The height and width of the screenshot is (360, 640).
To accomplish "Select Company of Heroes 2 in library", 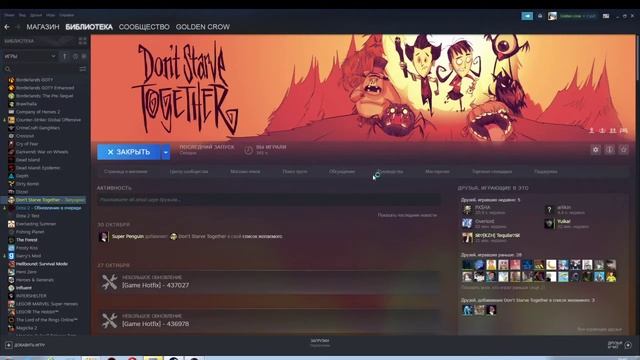I will point(38,112).
